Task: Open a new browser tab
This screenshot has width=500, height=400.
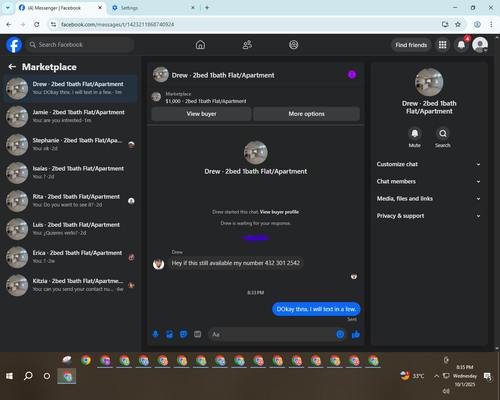Action: tap(207, 7)
